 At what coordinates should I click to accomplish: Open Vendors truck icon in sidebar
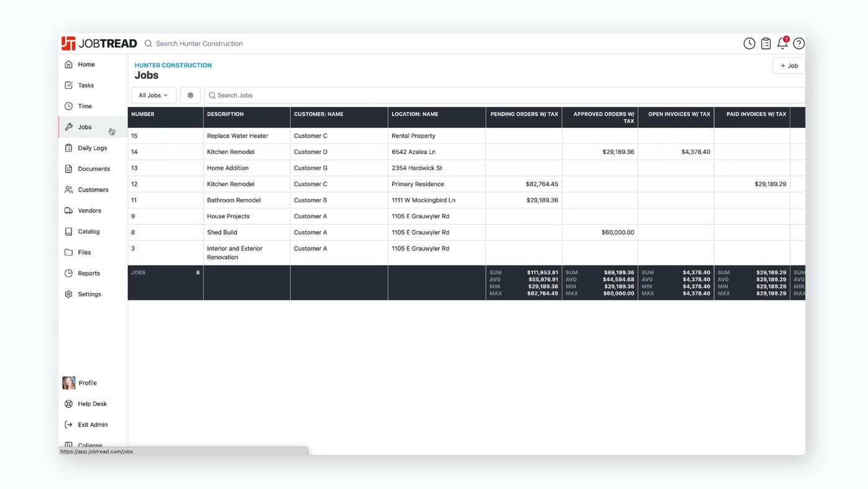(68, 210)
